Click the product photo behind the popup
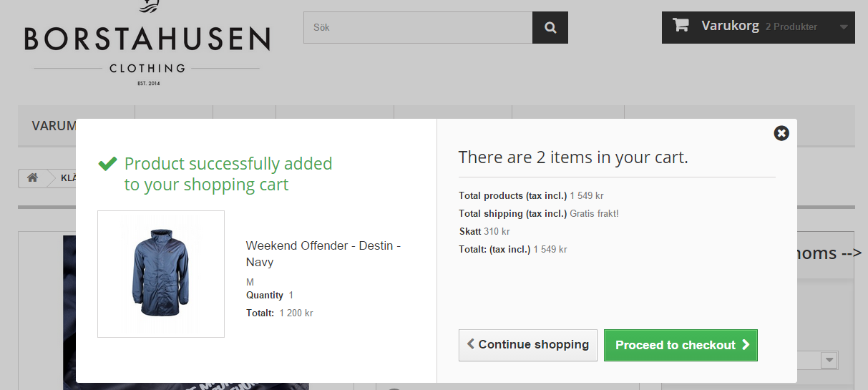The image size is (868, 390). pyautogui.click(x=69, y=313)
